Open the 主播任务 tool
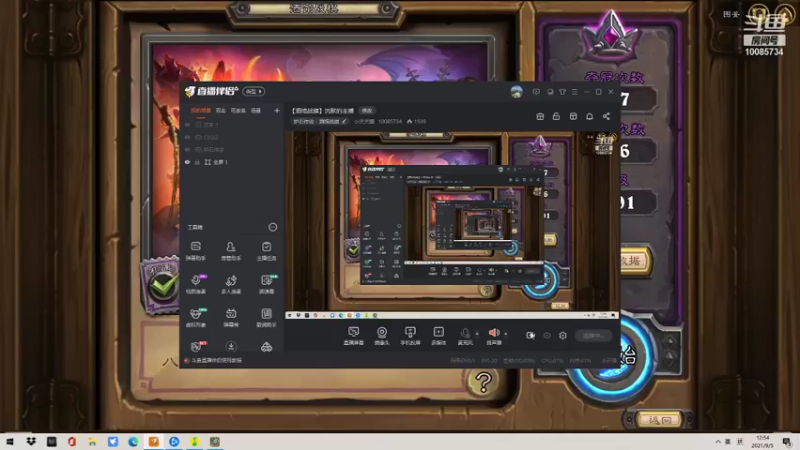This screenshot has width=800, height=450. click(266, 251)
